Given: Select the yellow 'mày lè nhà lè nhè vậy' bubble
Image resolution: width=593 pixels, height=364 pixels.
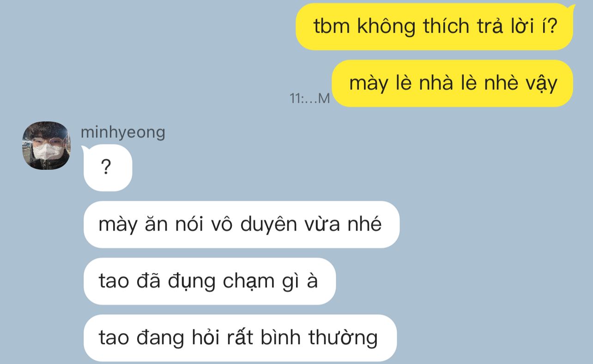Looking at the screenshot, I should 453,84.
